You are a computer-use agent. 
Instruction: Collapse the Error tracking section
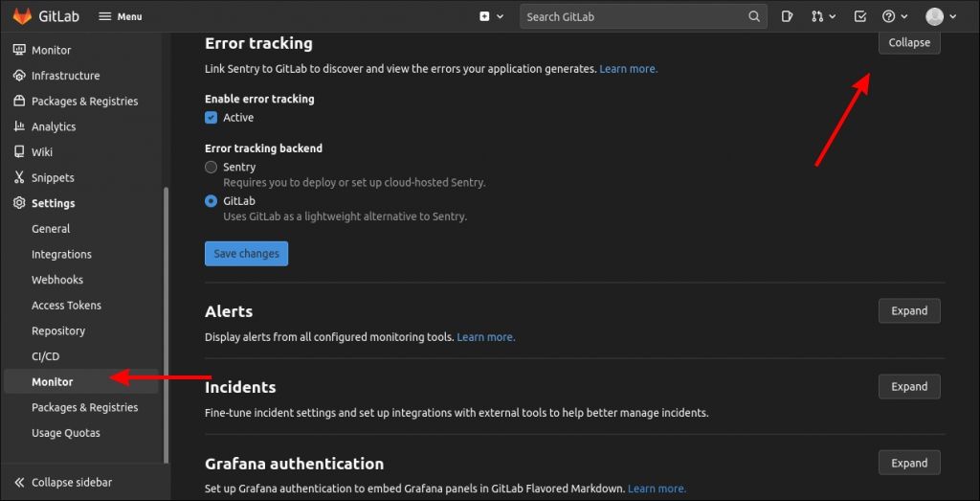point(909,42)
